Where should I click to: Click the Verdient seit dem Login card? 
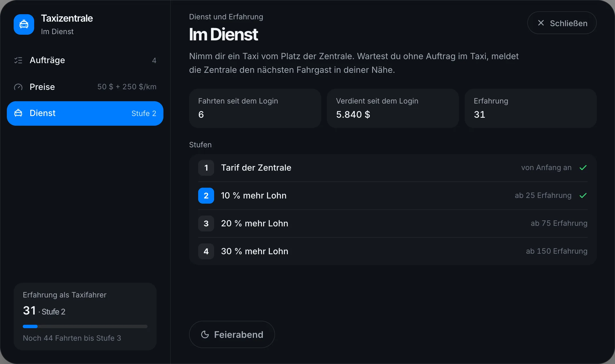point(393,108)
